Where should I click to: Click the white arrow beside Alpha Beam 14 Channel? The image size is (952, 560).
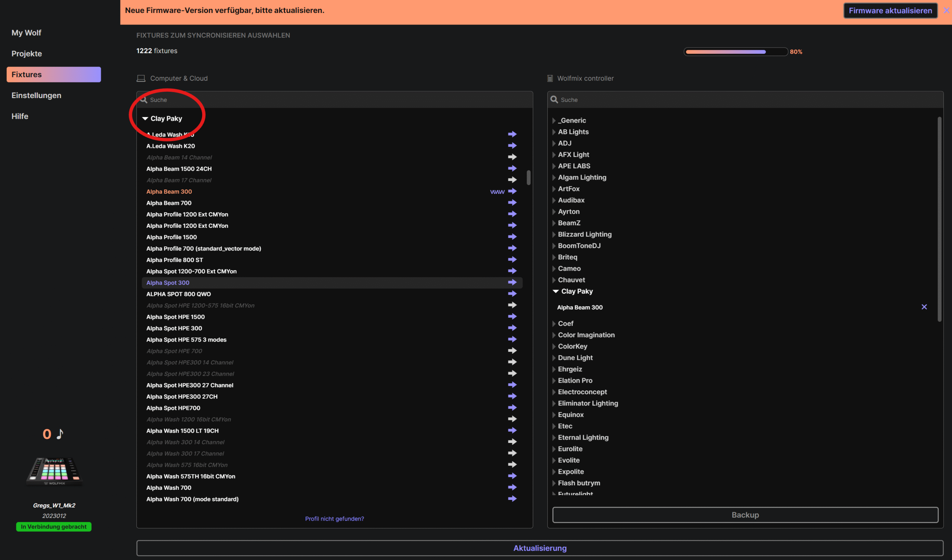point(512,157)
